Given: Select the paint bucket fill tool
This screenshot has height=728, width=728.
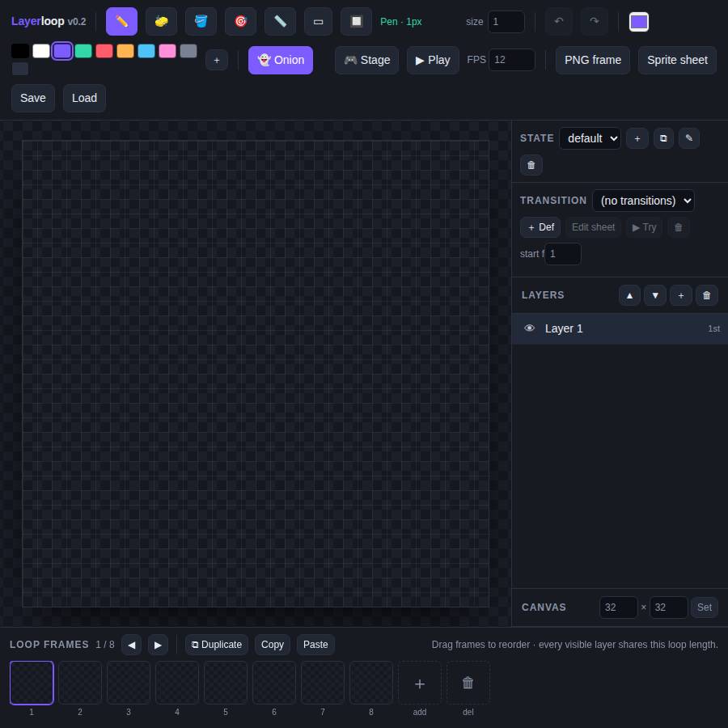Looking at the screenshot, I should [x=201, y=21].
